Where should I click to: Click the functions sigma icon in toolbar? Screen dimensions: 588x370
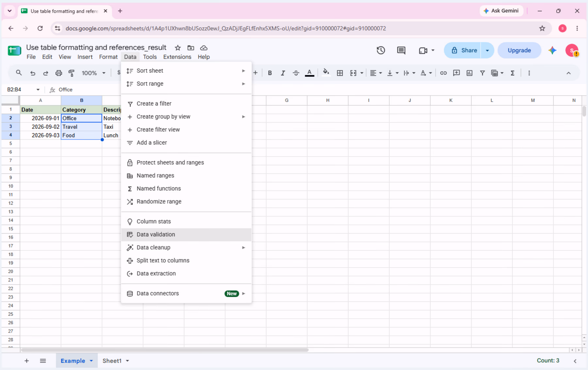point(513,73)
